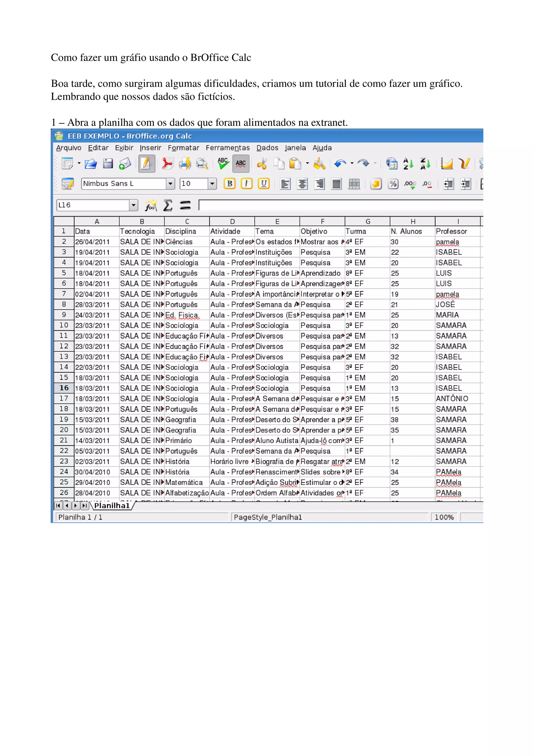
Task: Open the Function Wizard icon
Action: [151, 206]
